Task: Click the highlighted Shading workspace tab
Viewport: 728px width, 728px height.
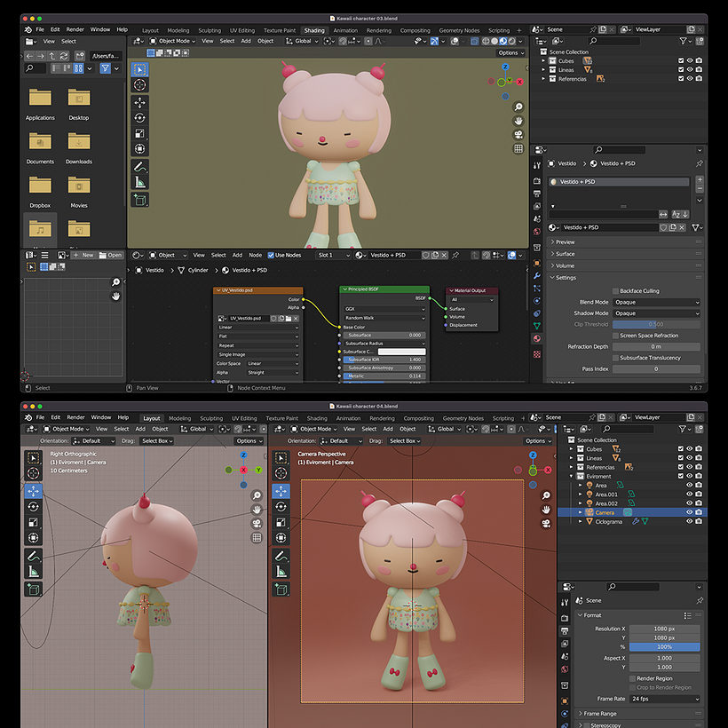Action: pos(314,30)
